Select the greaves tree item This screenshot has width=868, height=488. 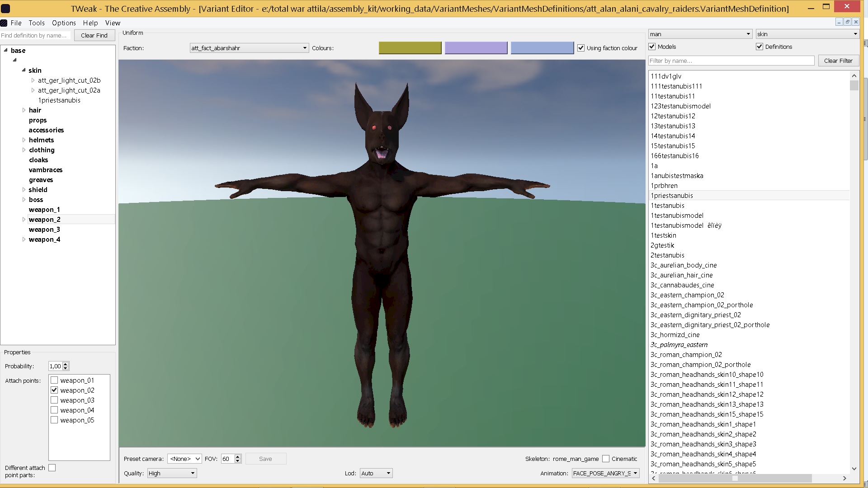pos(41,180)
